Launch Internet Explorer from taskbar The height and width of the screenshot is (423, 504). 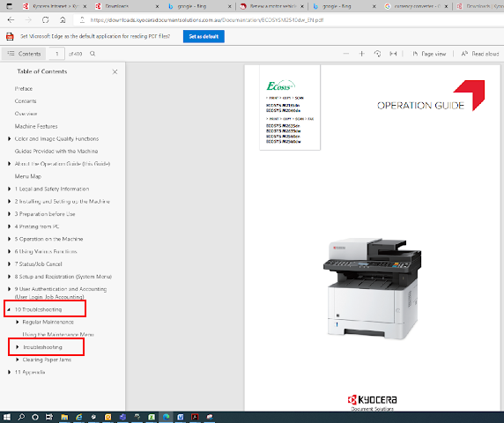78,417
